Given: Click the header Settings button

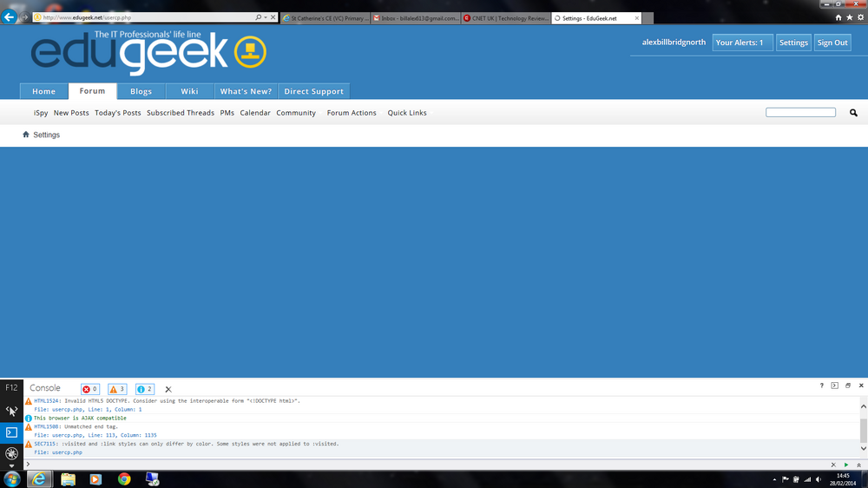Looking at the screenshot, I should [793, 43].
